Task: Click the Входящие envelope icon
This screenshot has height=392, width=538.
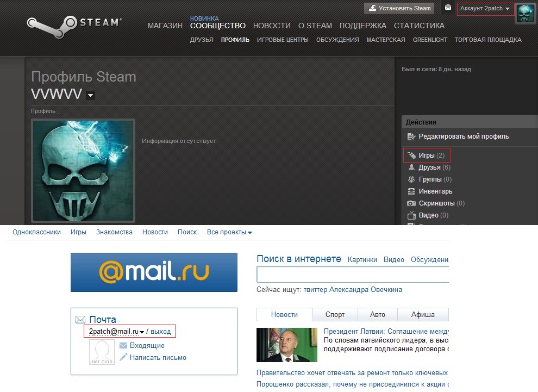Action: tap(123, 345)
